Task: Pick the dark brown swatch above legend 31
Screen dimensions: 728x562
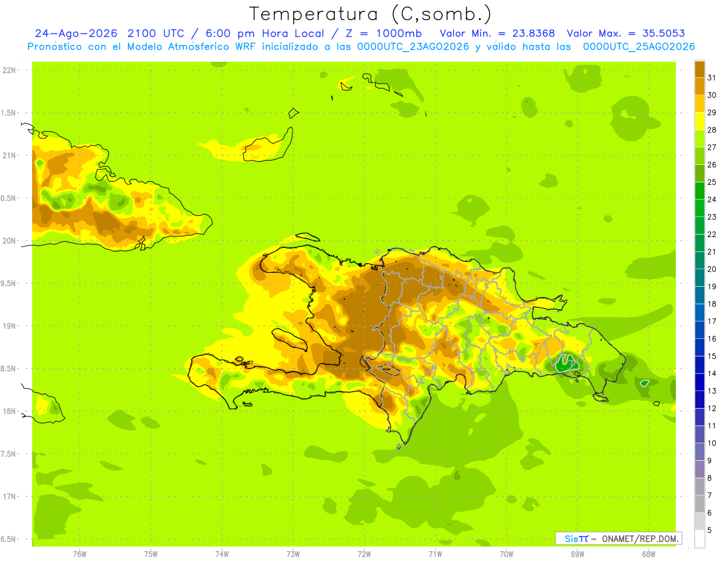Action: [699, 69]
